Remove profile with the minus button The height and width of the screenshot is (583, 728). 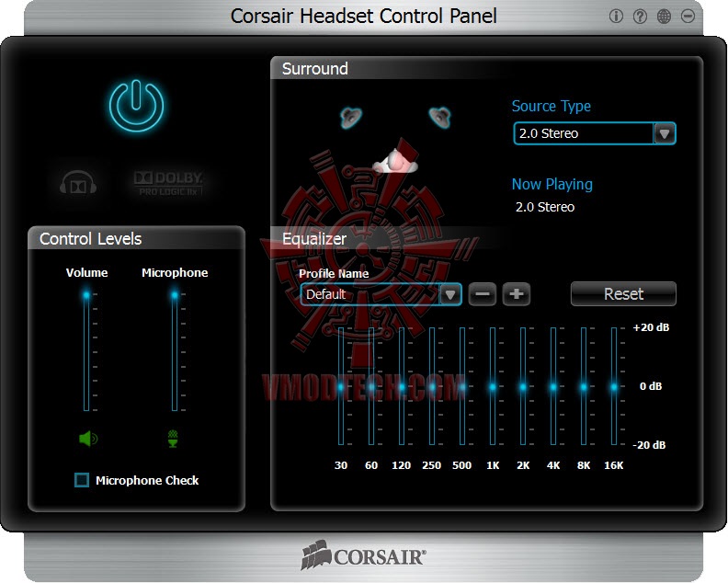pyautogui.click(x=483, y=294)
